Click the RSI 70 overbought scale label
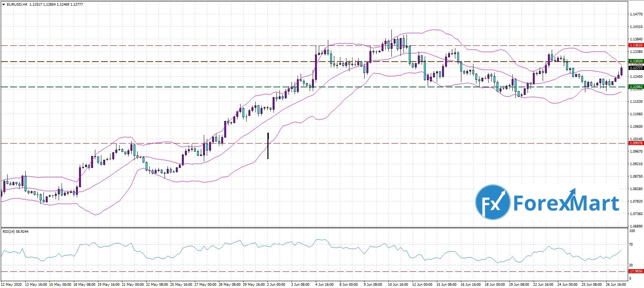 (630, 245)
